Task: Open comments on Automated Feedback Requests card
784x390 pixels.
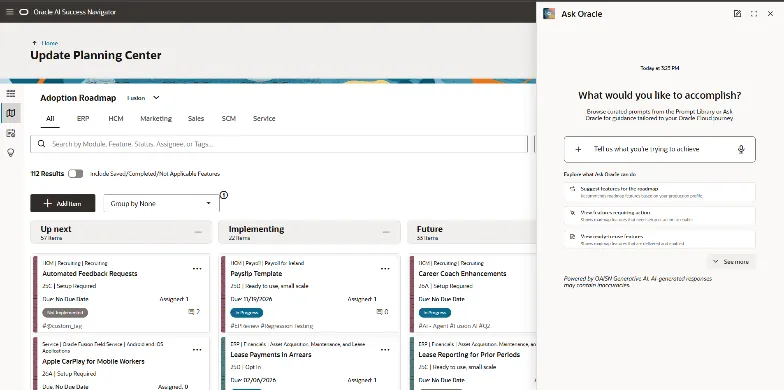Action: click(x=194, y=312)
